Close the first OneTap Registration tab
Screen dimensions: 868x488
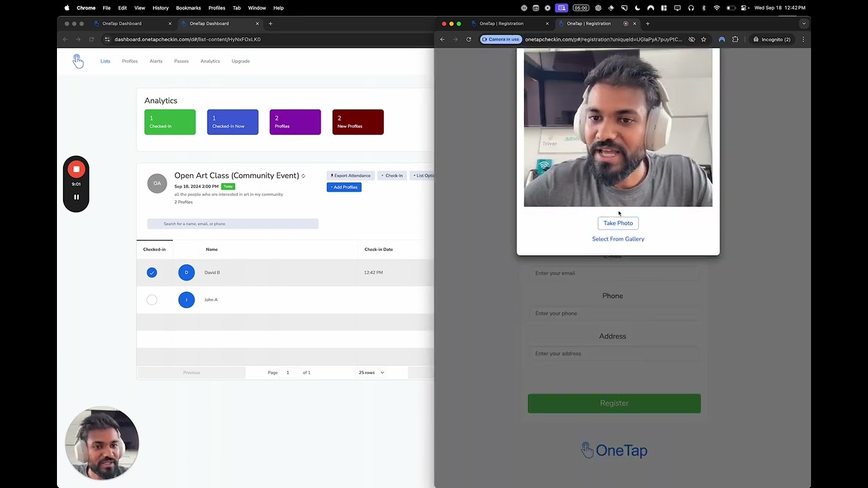(x=547, y=24)
